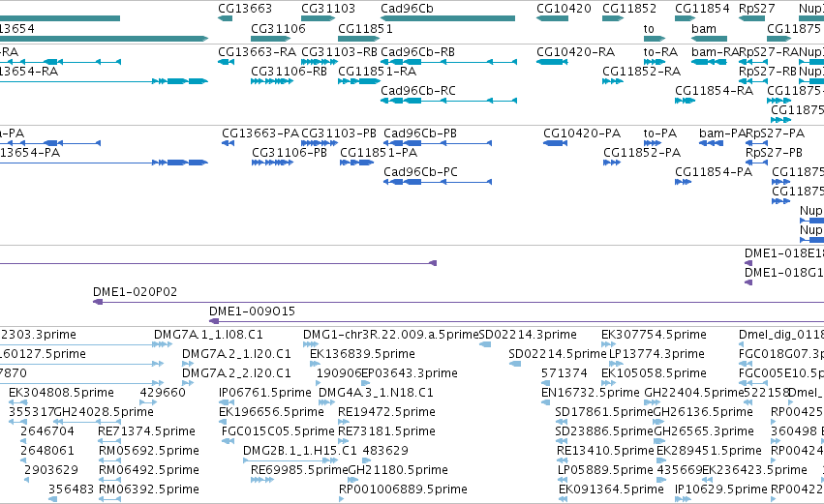The width and height of the screenshot is (824, 504).
Task: Click the RpS27 gene label
Action: click(757, 9)
